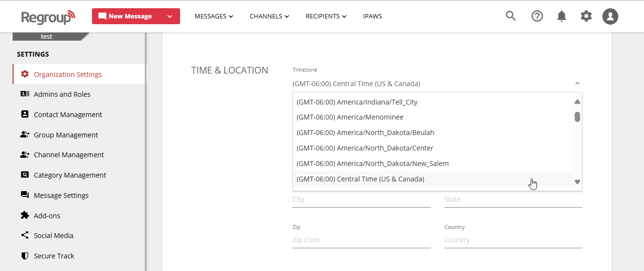Collapse the Timezone dropdown chevron
644x271 pixels.
[577, 84]
